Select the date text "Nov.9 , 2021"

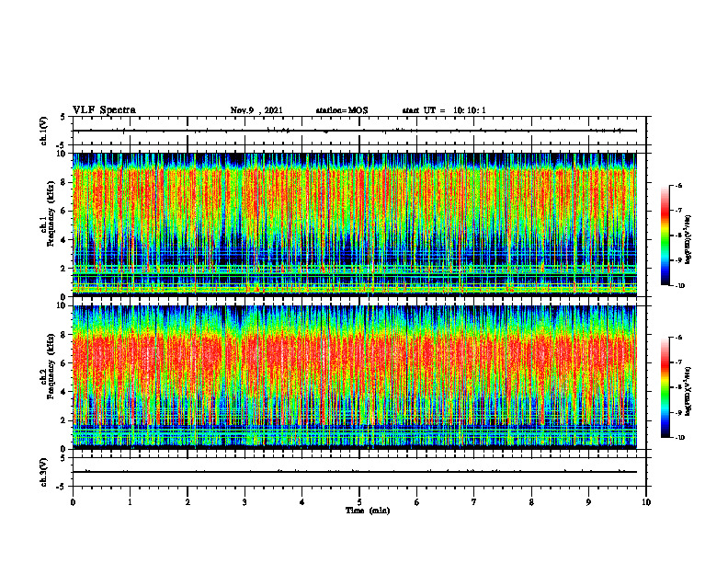256,110
